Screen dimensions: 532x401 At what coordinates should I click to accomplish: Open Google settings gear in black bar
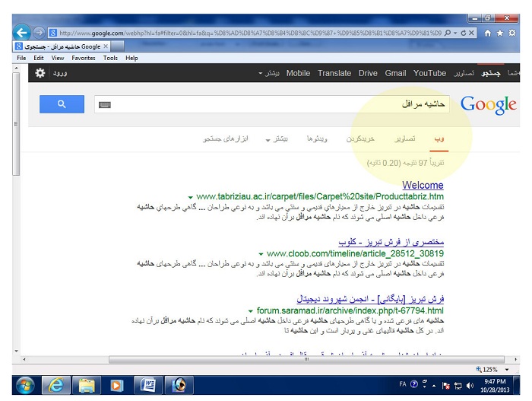[x=40, y=73]
